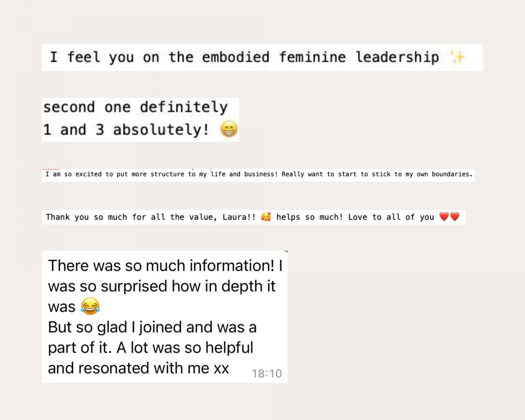This screenshot has width=525, height=420.
Task: Click the grinning face emoji
Action: [x=229, y=129]
